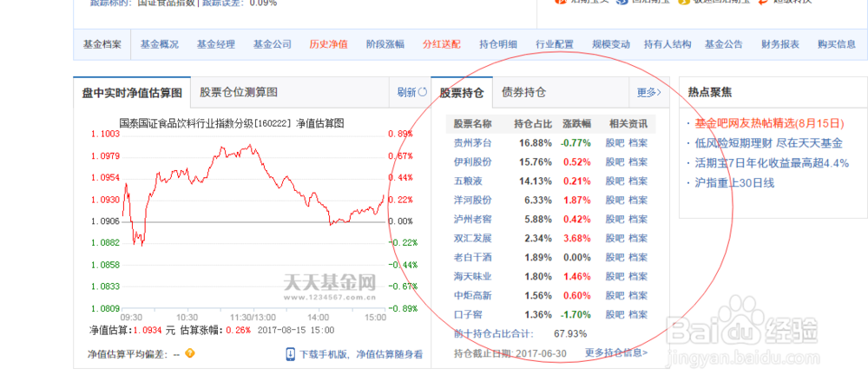Open 活期宝7日年化收益最高超4.4% link
The image size is (868, 388).
(x=772, y=163)
